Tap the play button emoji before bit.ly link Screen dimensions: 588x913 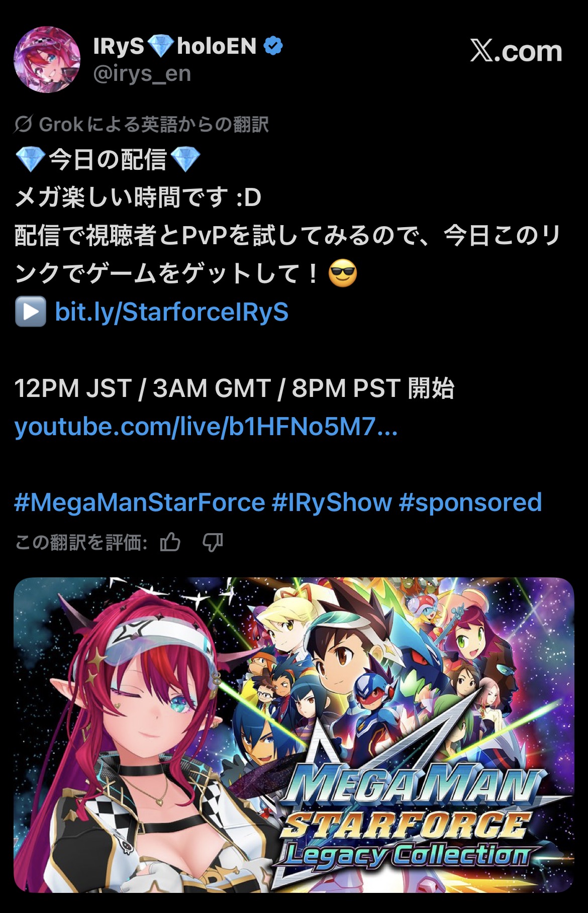point(31,312)
